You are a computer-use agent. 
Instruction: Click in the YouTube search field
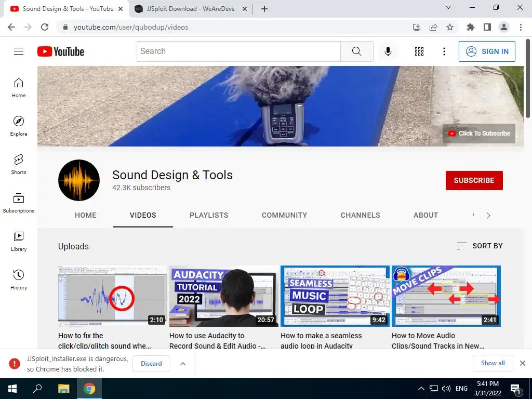238,51
